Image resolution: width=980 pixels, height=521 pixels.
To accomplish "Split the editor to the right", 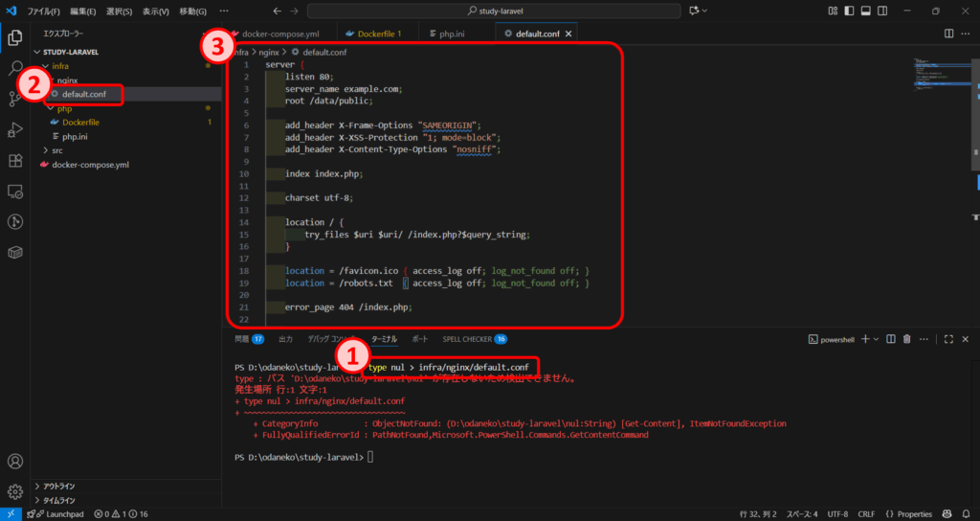I will [x=948, y=34].
